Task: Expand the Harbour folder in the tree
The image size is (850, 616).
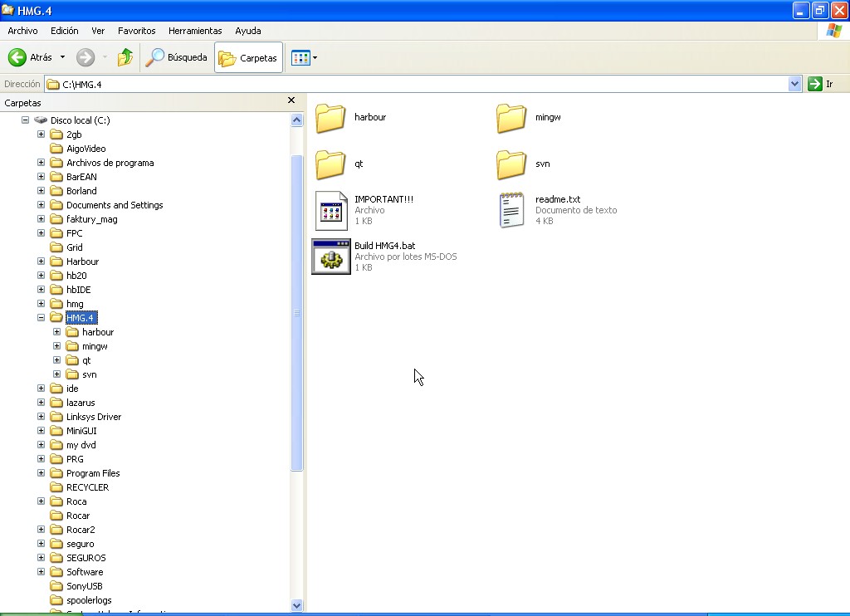Action: tap(41, 261)
